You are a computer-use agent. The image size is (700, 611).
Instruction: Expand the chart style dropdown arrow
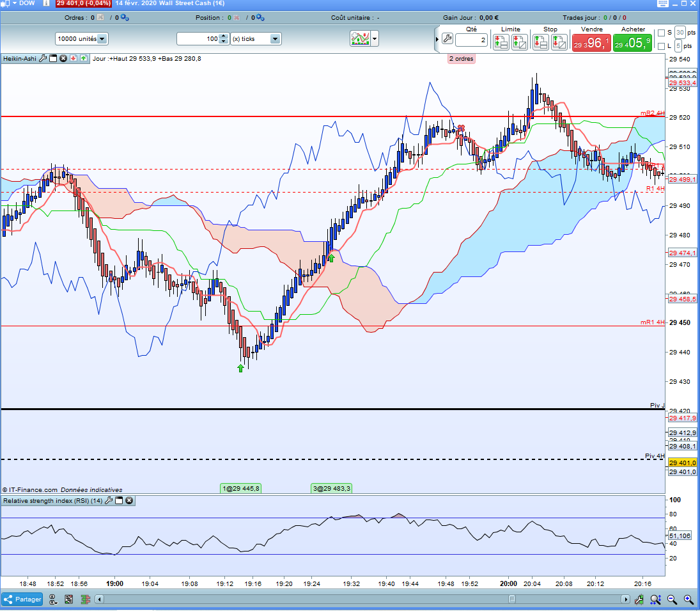[375, 39]
